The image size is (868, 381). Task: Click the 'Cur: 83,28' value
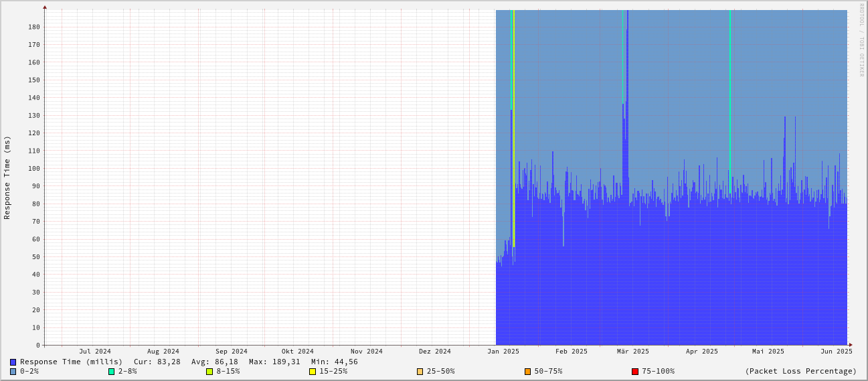(x=157, y=362)
